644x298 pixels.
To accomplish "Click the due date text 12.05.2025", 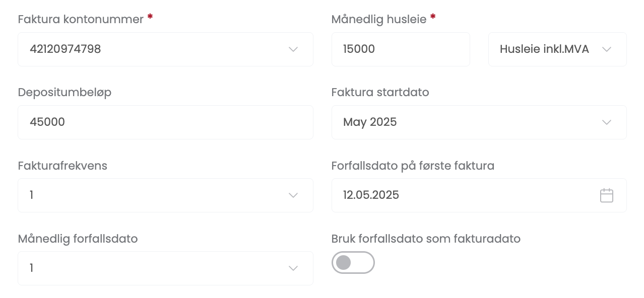I will [x=371, y=195].
